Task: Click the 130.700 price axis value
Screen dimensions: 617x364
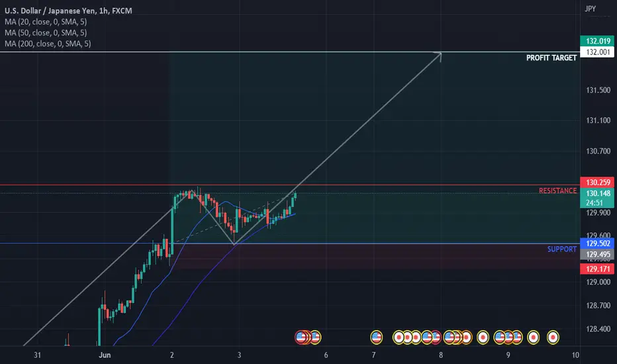Action: [598, 151]
